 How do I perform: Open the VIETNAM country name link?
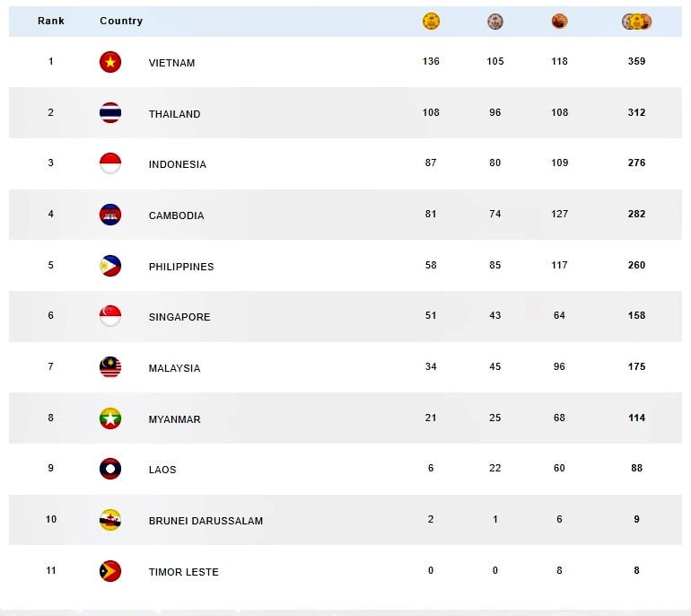coord(171,63)
